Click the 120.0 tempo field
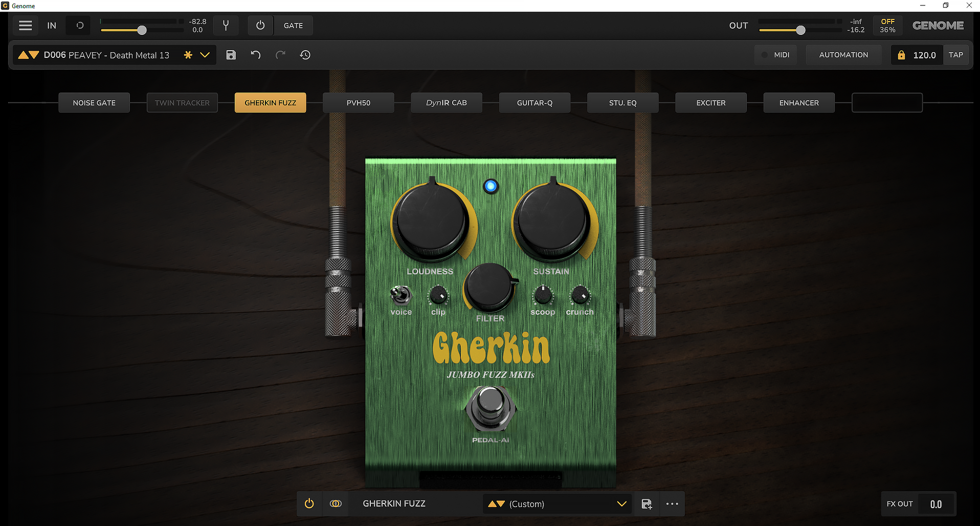 (x=924, y=55)
